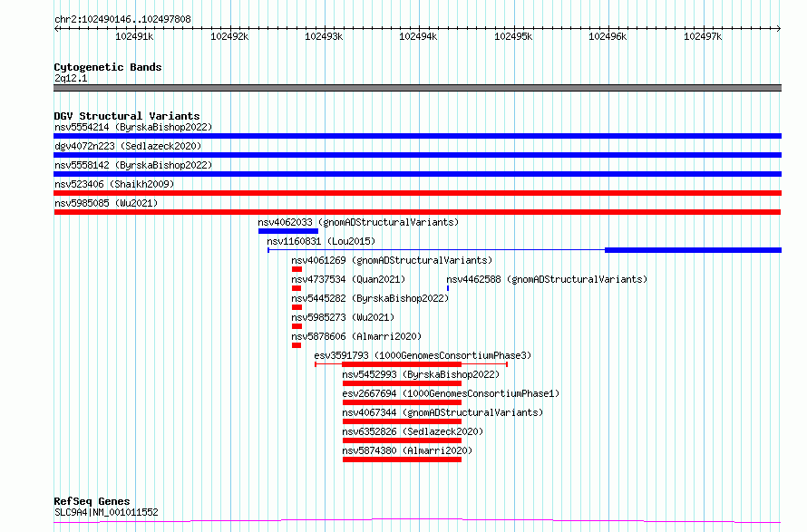Select the nsv5874380 (Almarri2020) label
This screenshot has width=807, height=532.
tap(407, 450)
